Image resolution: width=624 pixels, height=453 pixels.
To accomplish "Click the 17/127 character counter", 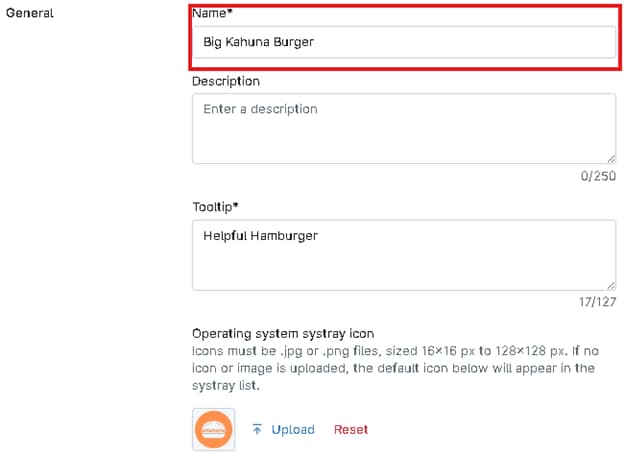I will click(x=597, y=302).
